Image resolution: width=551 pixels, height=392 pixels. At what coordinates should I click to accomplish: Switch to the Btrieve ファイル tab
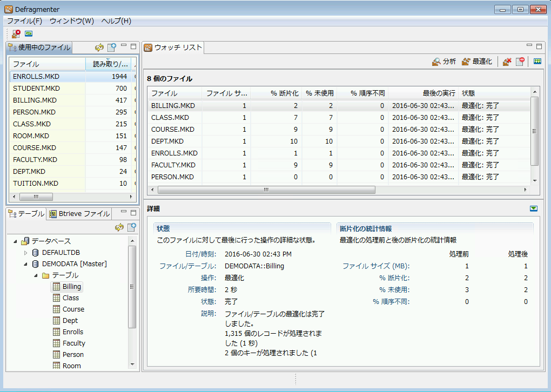tap(79, 213)
